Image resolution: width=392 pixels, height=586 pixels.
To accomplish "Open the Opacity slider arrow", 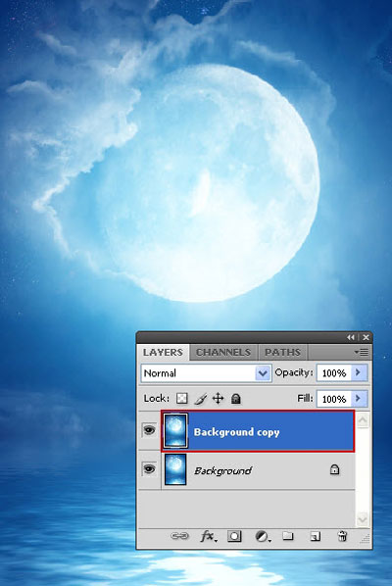I will click(359, 372).
